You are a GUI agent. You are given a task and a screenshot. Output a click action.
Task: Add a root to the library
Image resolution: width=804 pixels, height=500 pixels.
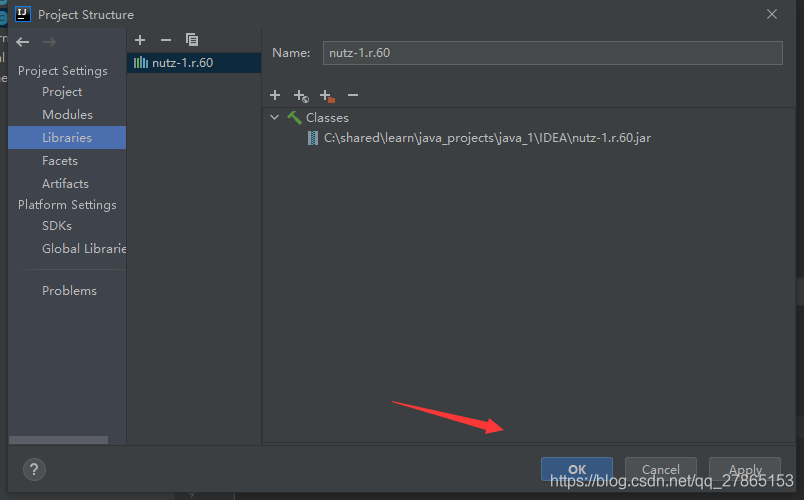click(275, 95)
